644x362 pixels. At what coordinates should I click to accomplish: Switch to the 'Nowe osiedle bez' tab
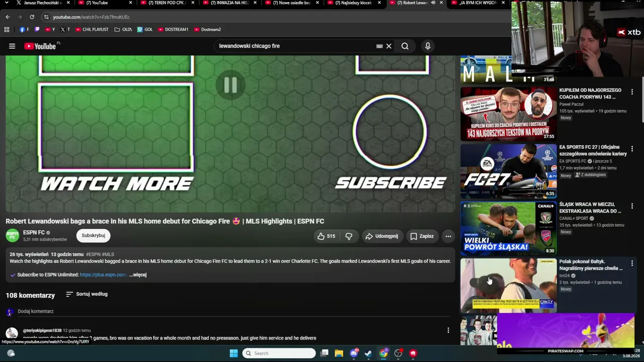point(291,3)
